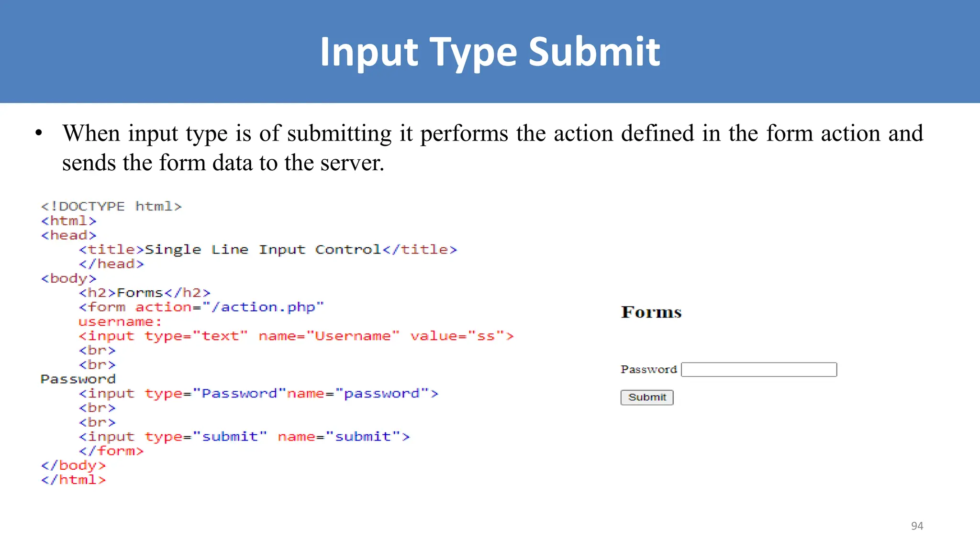Click the input type="submit" code line
This screenshot has width=980, height=551.
244,437
